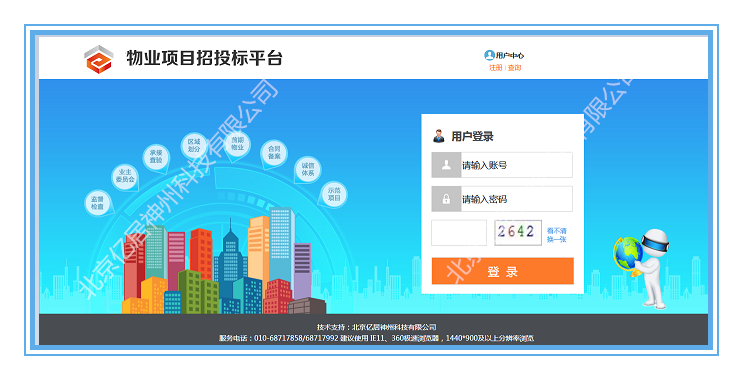Click the orange 登录 login button
The height and width of the screenshot is (380, 743).
503,271
